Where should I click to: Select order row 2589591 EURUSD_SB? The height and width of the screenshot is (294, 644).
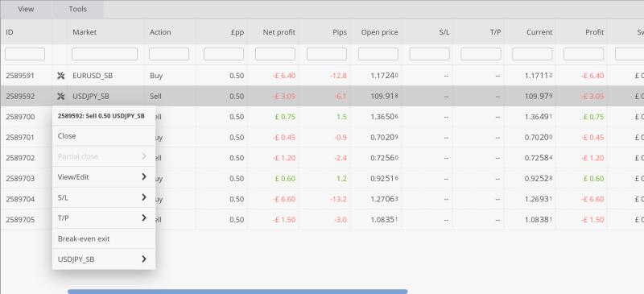pyautogui.click(x=322, y=76)
